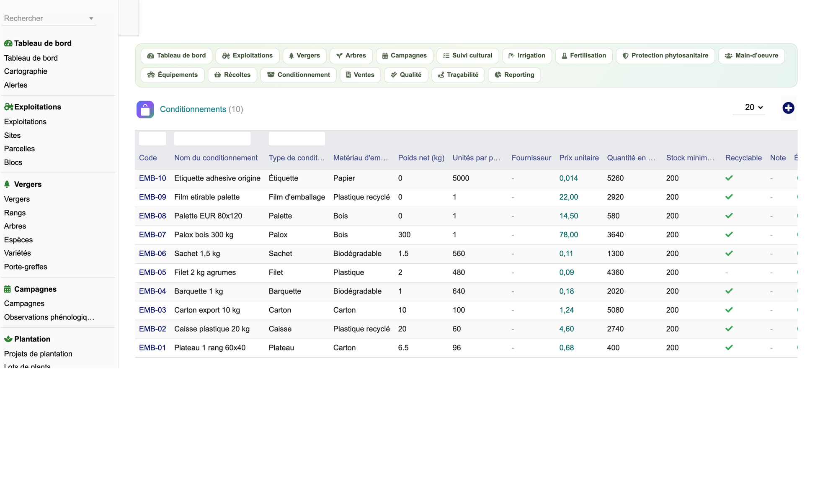815x504 pixels.
Task: Click the Recyclable checkmark in the EMB-06 row
Action: click(x=729, y=253)
